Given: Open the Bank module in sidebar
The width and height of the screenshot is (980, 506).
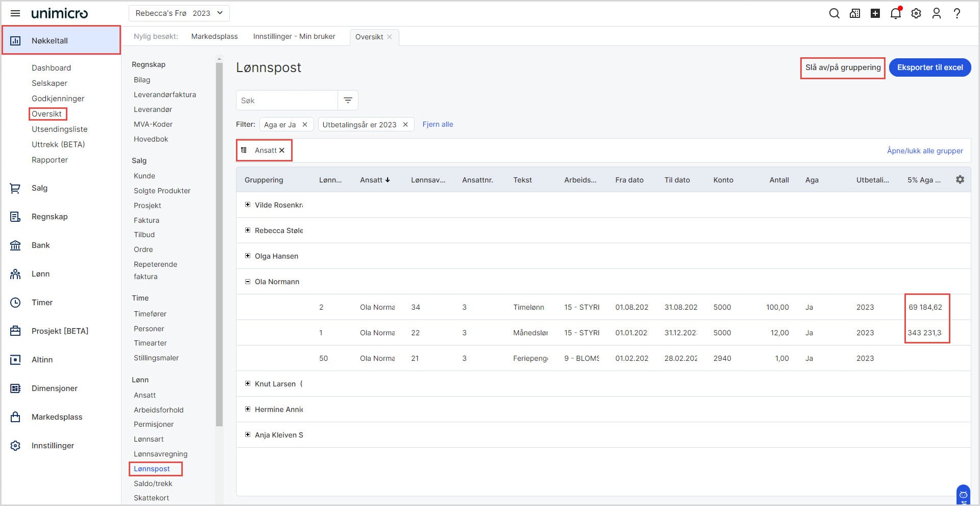Looking at the screenshot, I should [x=40, y=245].
